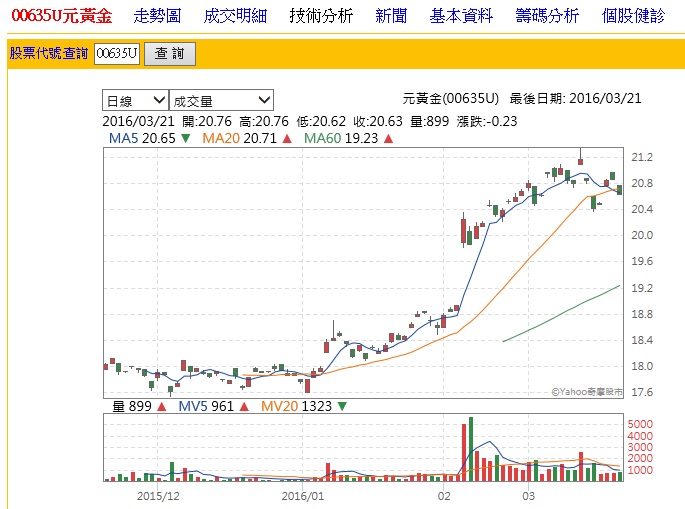This screenshot has height=509, width=685.
Task: Open the 走勢圖 tab
Action: click(157, 16)
